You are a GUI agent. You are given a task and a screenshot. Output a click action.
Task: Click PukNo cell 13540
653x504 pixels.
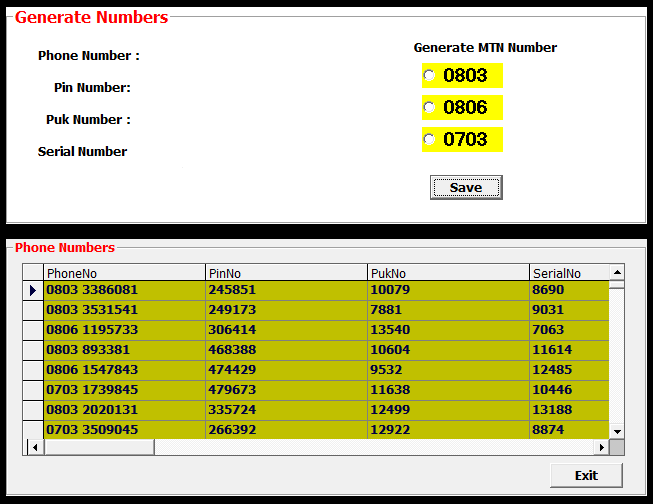click(x=449, y=330)
